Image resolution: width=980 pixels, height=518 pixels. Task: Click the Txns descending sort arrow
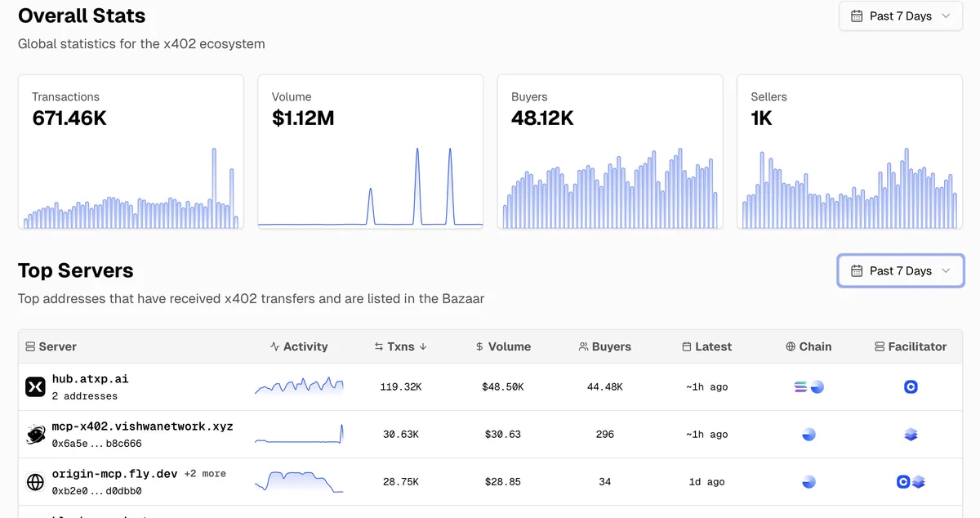click(x=423, y=346)
